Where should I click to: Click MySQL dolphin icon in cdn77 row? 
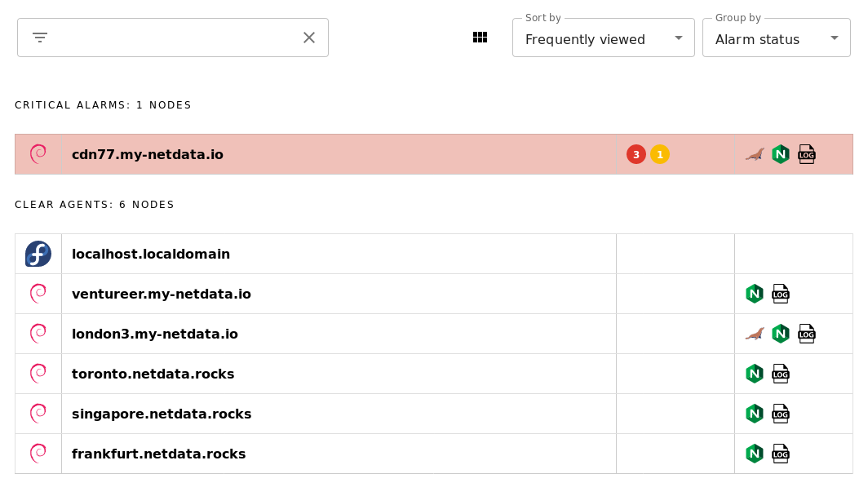755,154
